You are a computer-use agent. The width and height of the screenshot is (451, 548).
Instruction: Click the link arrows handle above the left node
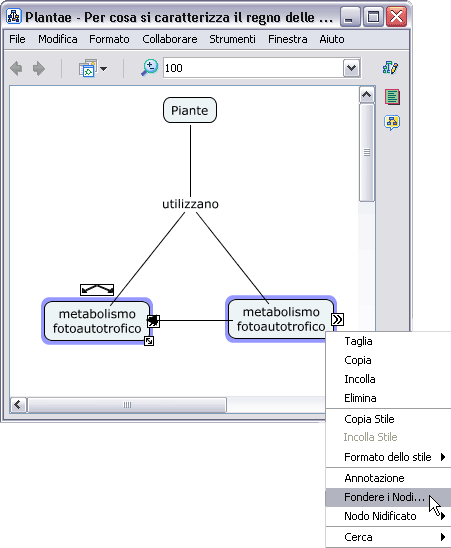(x=97, y=290)
